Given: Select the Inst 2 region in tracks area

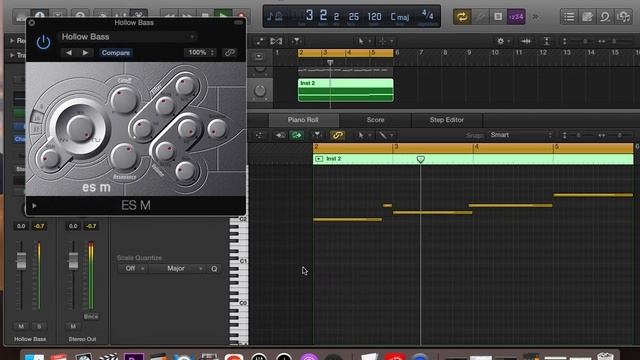Looking at the screenshot, I should pos(346,90).
